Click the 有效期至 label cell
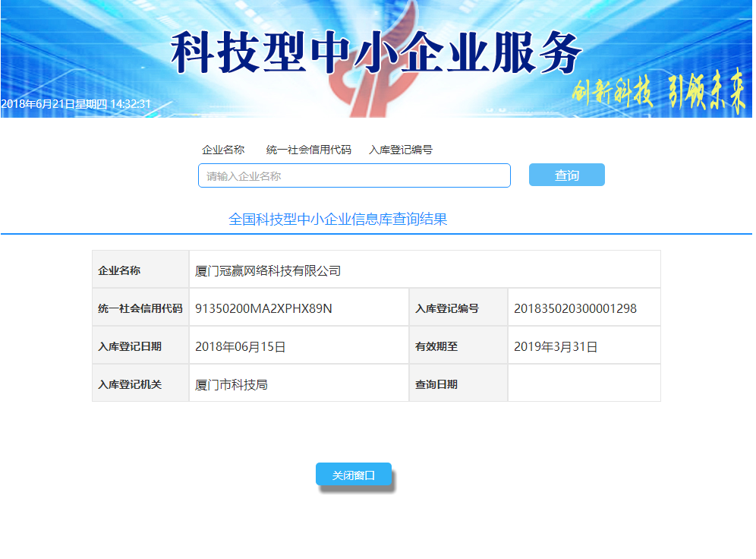The width and height of the screenshot is (756, 559). pyautogui.click(x=458, y=346)
